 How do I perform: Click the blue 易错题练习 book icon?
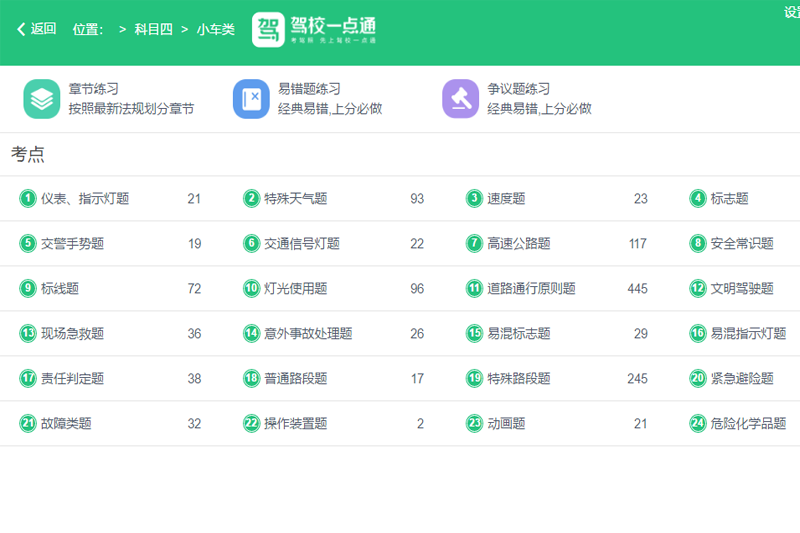252,99
